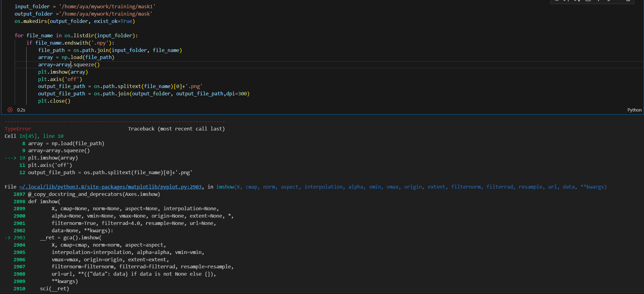
Task: Click 'sci(__ret)' at line 2910
Action: click(54, 288)
